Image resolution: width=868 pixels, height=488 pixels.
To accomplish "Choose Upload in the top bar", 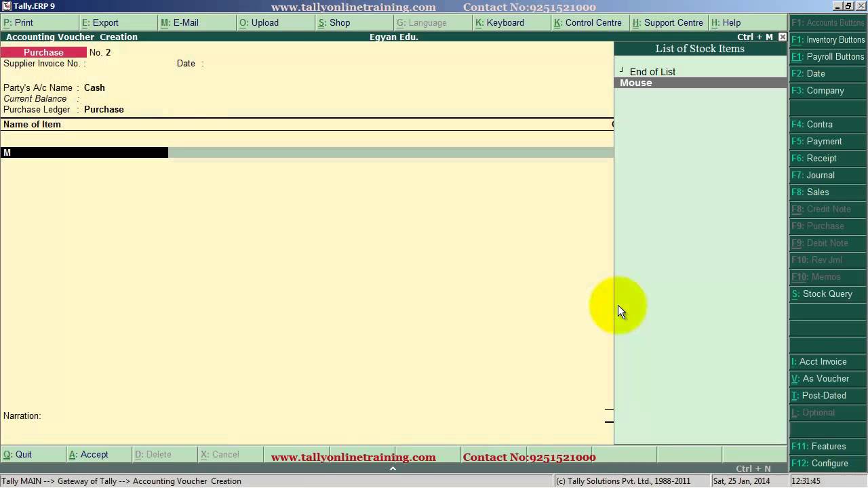I will 275,22.
